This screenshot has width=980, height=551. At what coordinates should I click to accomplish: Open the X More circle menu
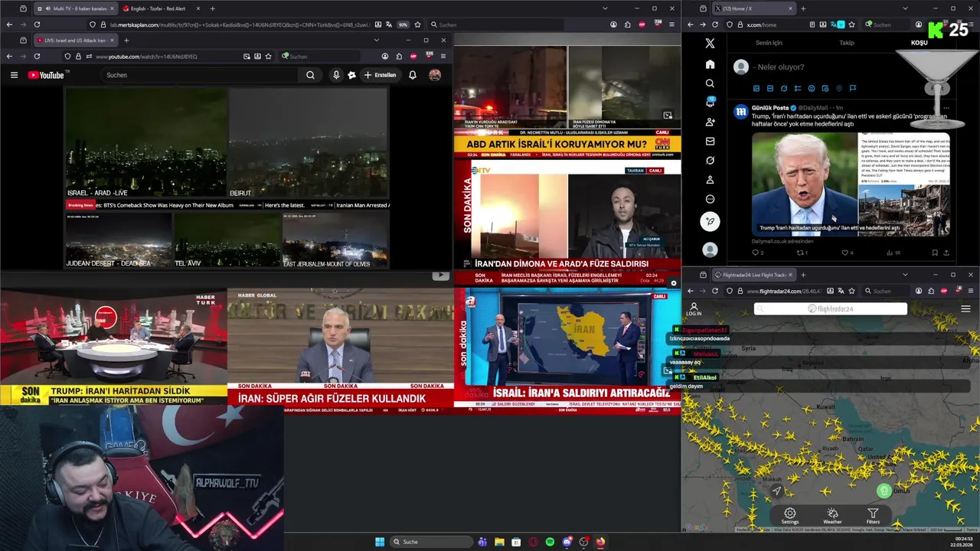tap(710, 199)
